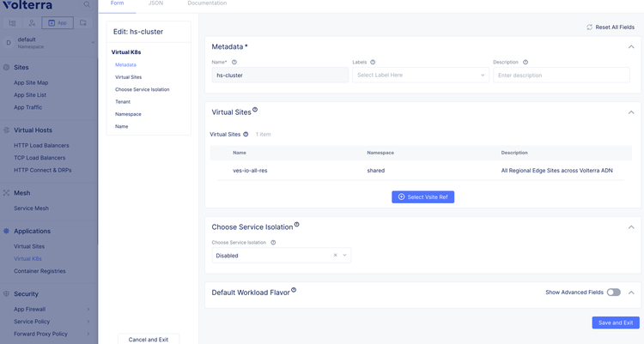The image size is (644, 344).
Task: Switch to the Documentation tab
Action: point(207,3)
